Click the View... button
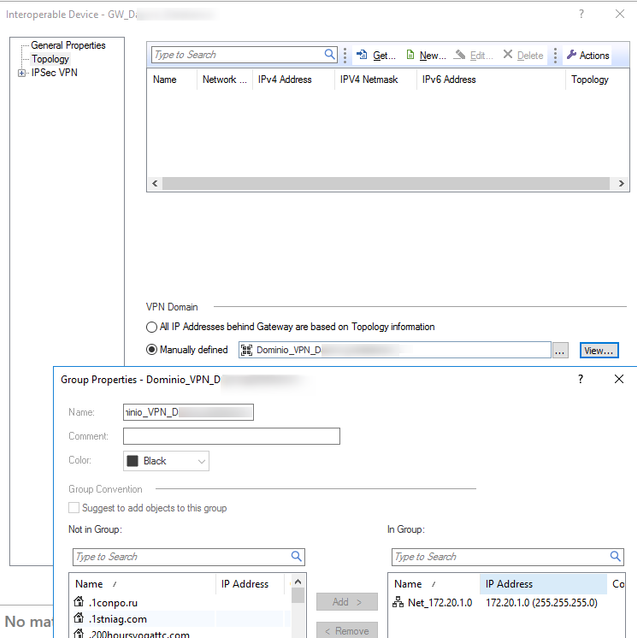The height and width of the screenshot is (638, 637). click(599, 350)
